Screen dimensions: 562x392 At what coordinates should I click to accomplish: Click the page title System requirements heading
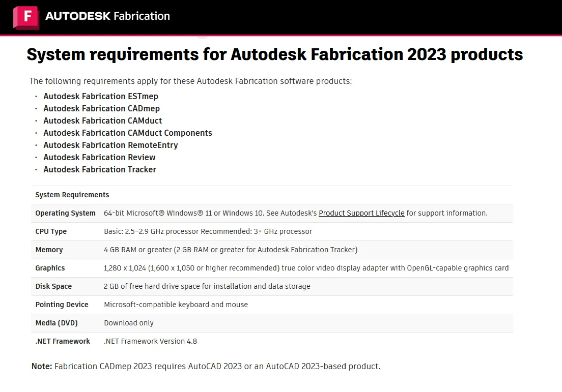pyautogui.click(x=274, y=54)
